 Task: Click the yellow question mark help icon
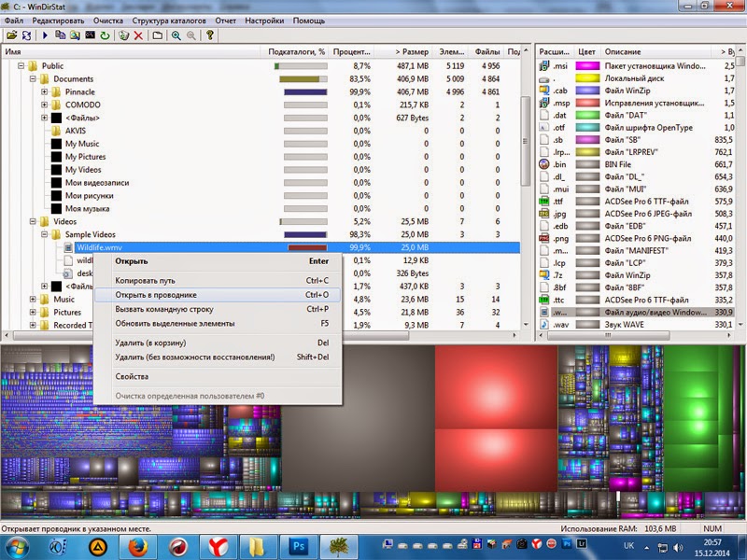(x=209, y=35)
